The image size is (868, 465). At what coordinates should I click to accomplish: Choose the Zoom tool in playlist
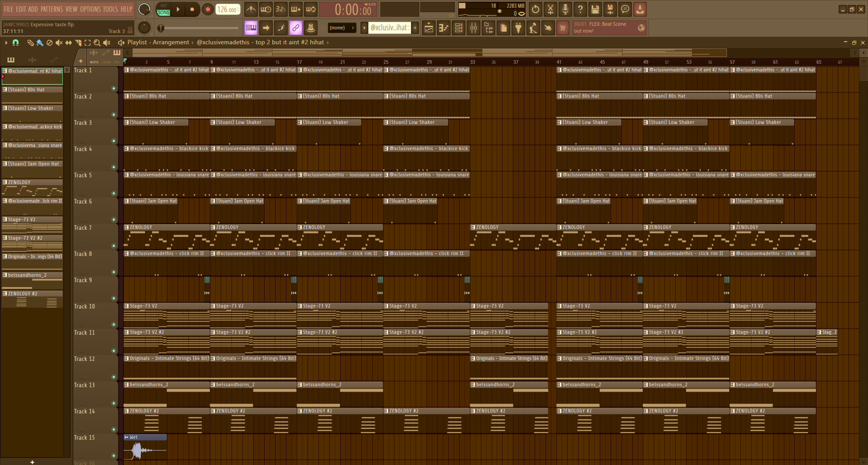[97, 43]
